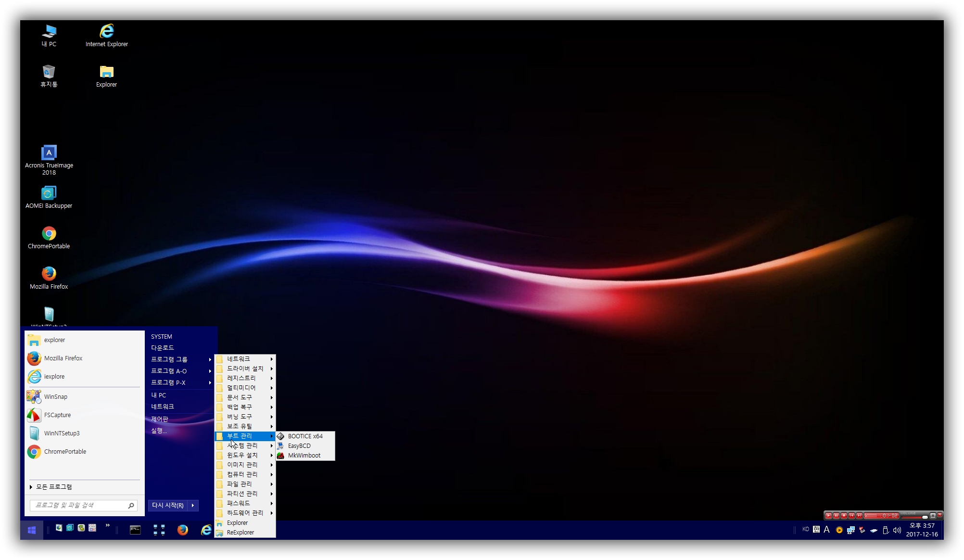Click the Windows Start button

click(x=32, y=530)
